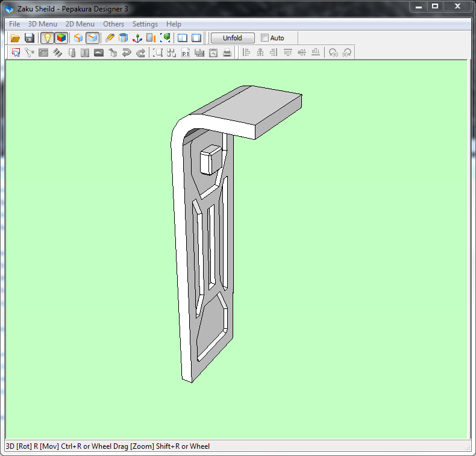Image resolution: width=476 pixels, height=456 pixels.
Task: Click the green cube fit-to-view icon
Action: point(165,38)
